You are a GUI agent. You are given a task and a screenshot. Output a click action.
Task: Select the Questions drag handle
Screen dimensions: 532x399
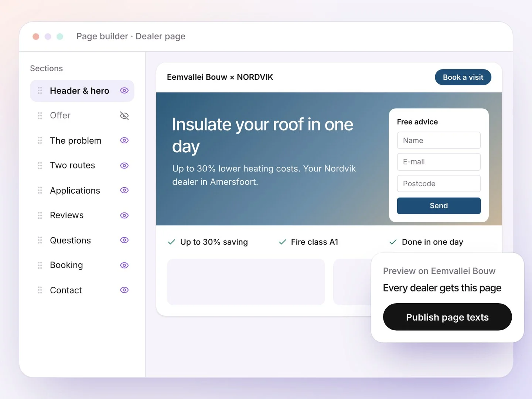40,240
